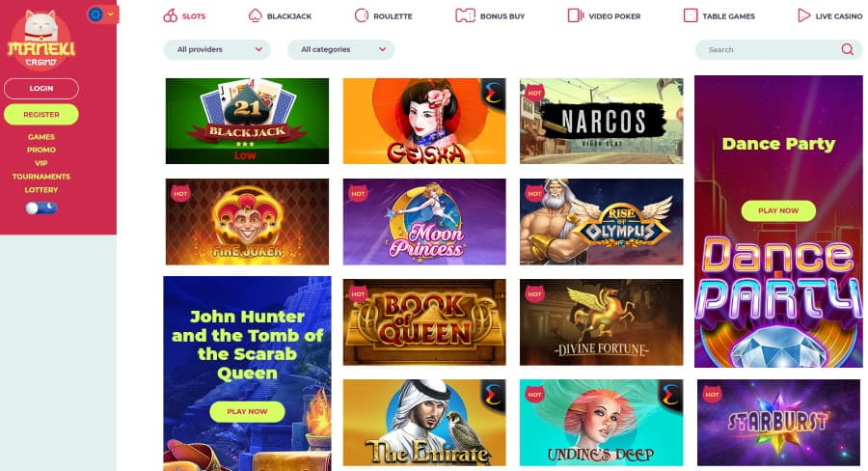The width and height of the screenshot is (868, 471).
Task: Select the Starburst game thumbnail
Action: 778,422
